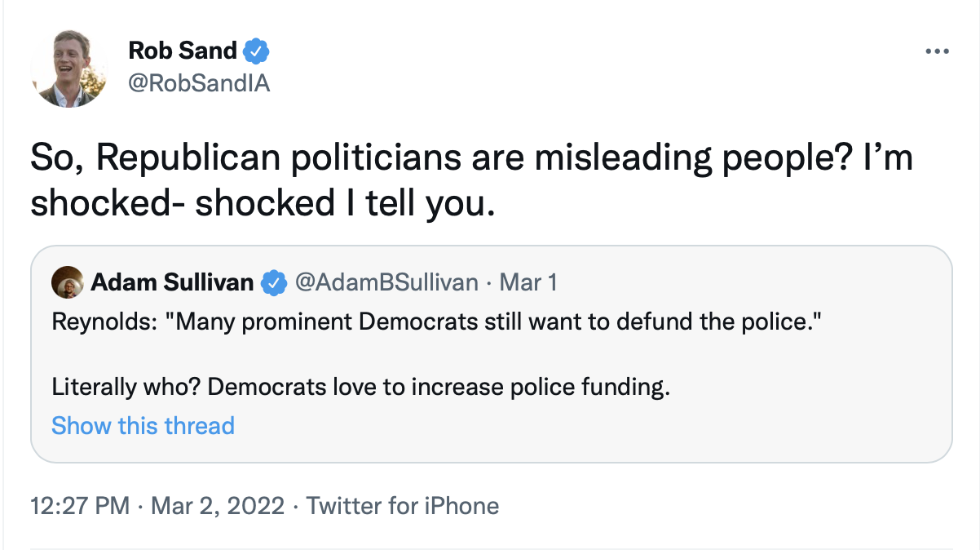Screen dimensions: 980x550
Task: Open the three-dot more options menu
Action: [x=938, y=52]
